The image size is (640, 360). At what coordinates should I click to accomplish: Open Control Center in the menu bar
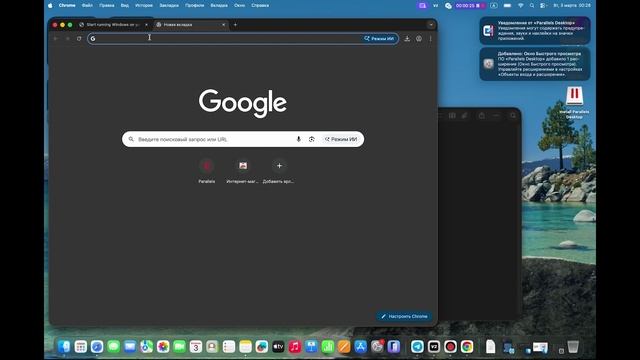coord(543,5)
